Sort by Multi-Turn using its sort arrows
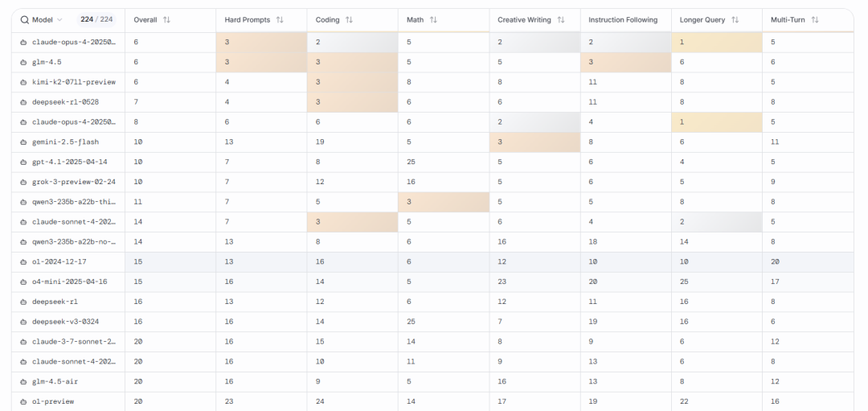This screenshot has height=411, width=868. tap(814, 19)
